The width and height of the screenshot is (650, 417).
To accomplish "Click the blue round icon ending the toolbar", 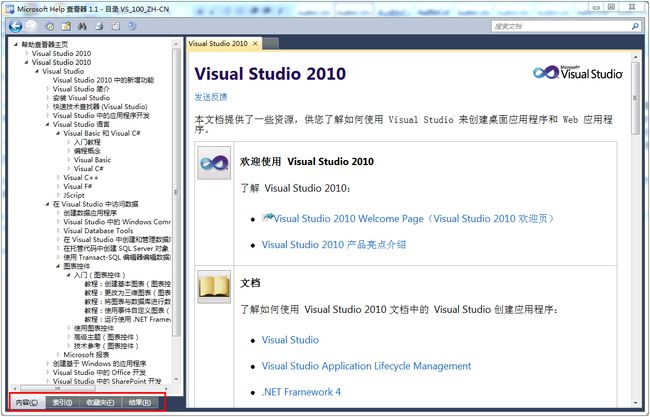I will coord(132,27).
